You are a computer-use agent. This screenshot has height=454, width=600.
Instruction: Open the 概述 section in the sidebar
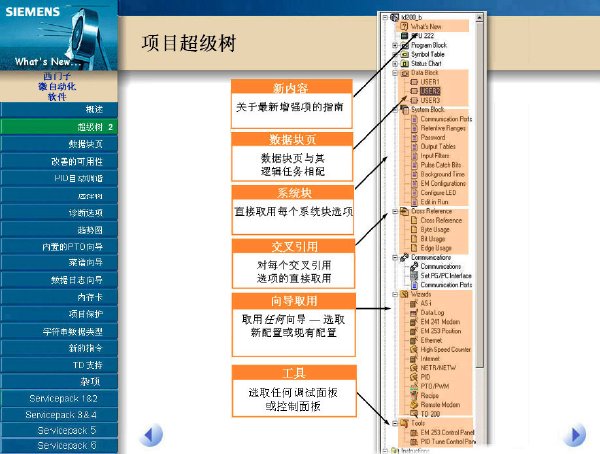tap(59, 109)
